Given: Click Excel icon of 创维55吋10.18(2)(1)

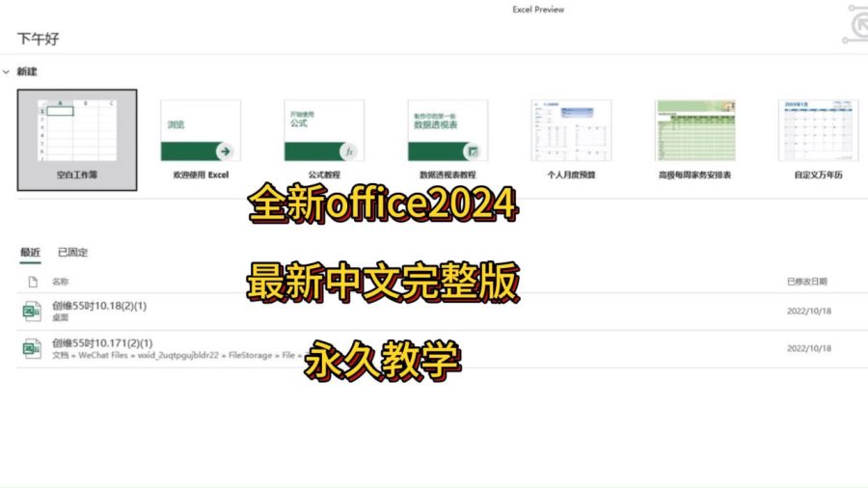Looking at the screenshot, I should (x=32, y=311).
